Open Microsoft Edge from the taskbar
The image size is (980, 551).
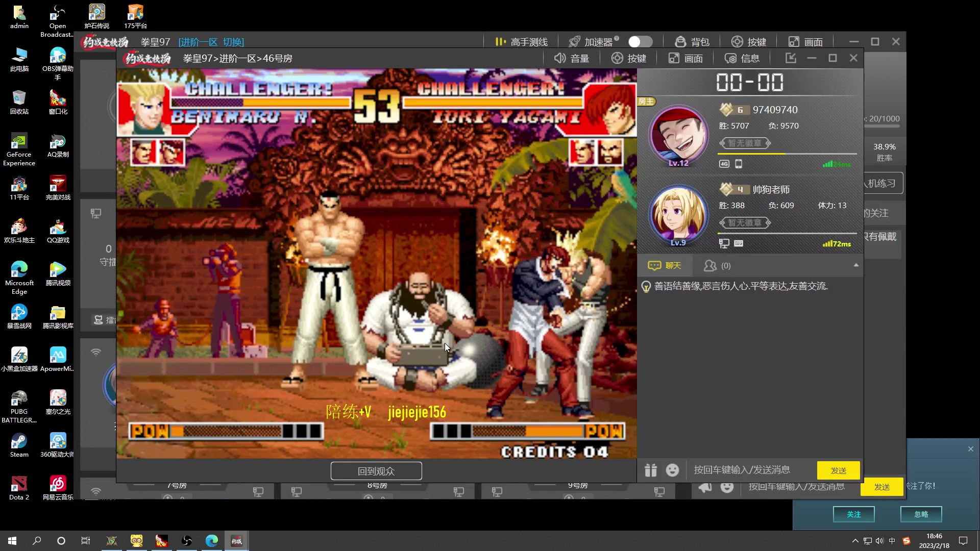tap(211, 541)
